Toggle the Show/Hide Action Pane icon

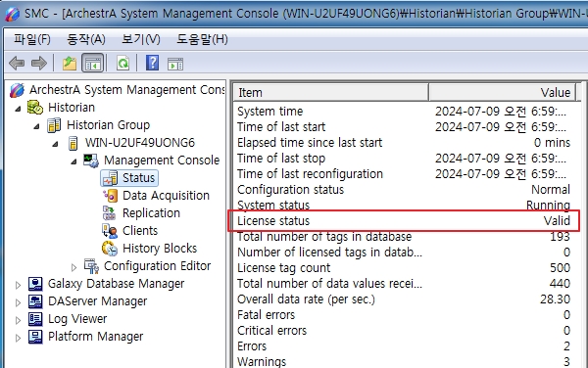(175, 64)
